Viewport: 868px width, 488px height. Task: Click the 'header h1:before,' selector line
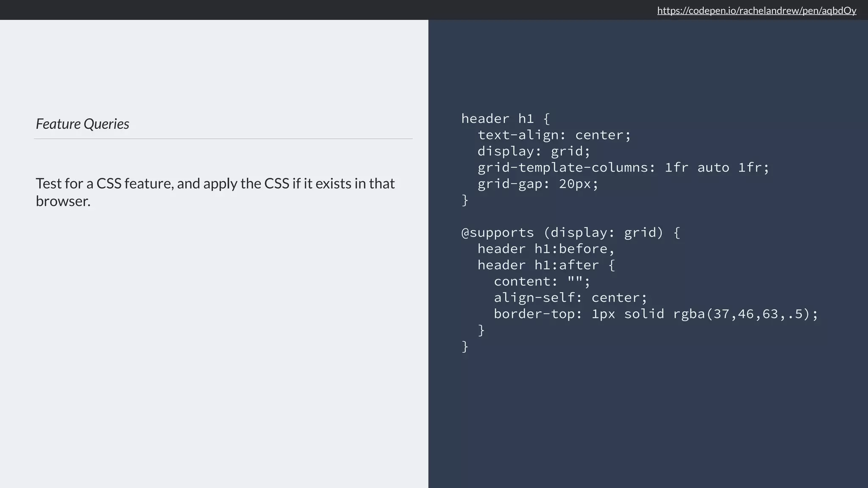click(x=546, y=249)
